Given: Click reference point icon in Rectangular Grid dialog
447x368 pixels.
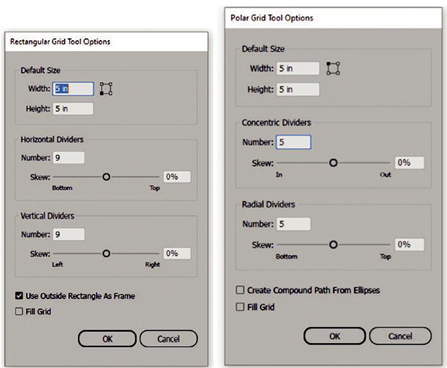Looking at the screenshot, I should (106, 89).
